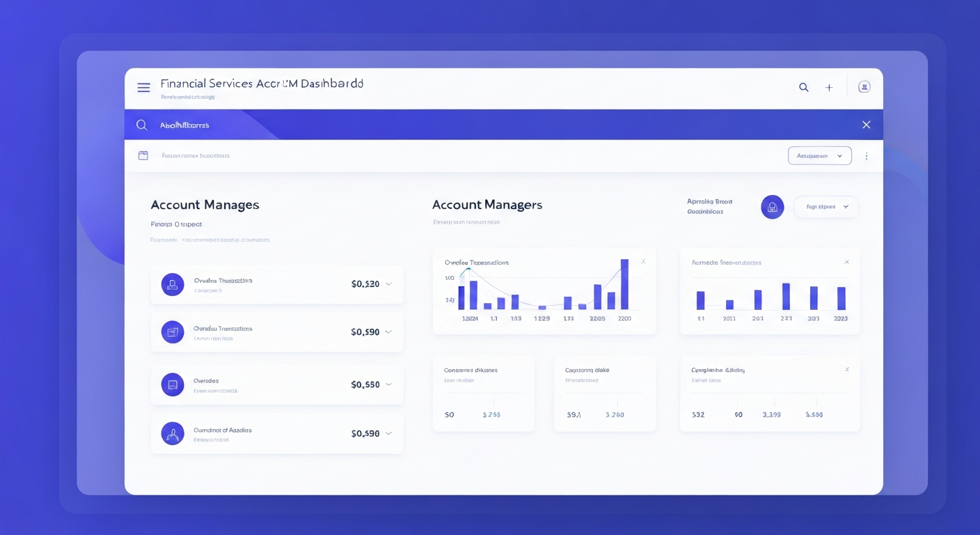Select the Account Manages section heading
Screen dimensions: 980x535
tap(205, 205)
